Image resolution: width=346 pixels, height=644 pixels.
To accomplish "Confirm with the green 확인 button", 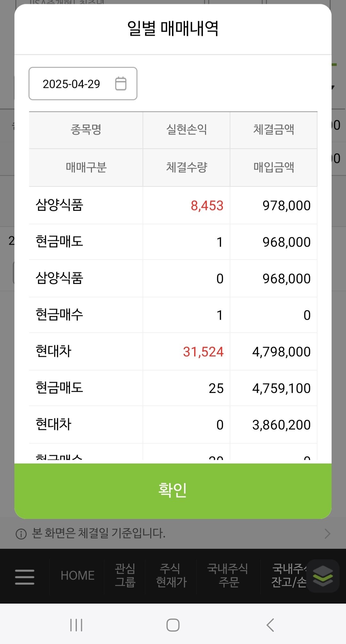I will pyautogui.click(x=173, y=491).
